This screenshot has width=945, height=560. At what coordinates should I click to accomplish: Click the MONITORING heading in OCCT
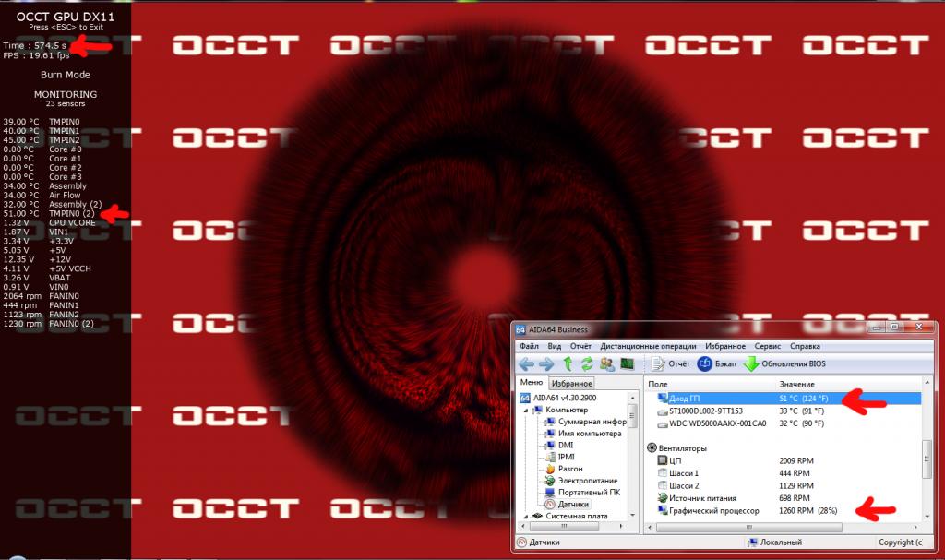pyautogui.click(x=66, y=94)
